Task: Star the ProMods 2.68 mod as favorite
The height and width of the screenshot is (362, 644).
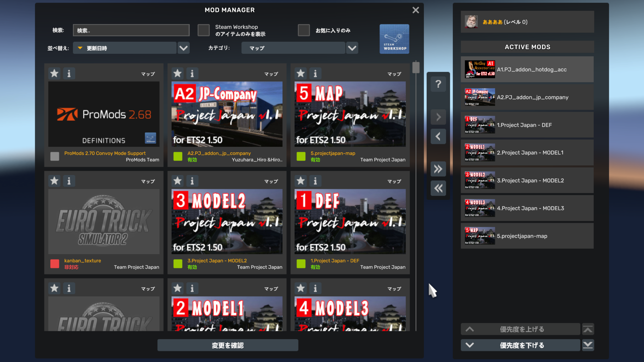Action: (x=54, y=73)
